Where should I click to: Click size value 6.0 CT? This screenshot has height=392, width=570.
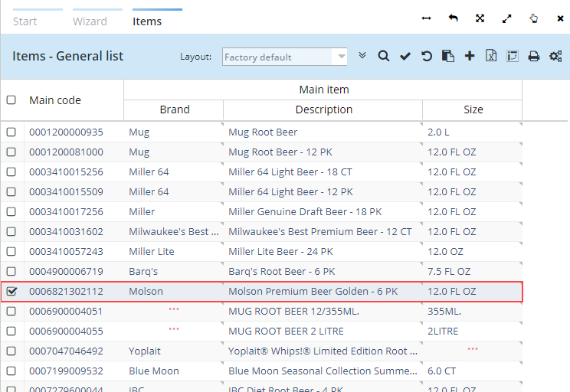tap(441, 371)
